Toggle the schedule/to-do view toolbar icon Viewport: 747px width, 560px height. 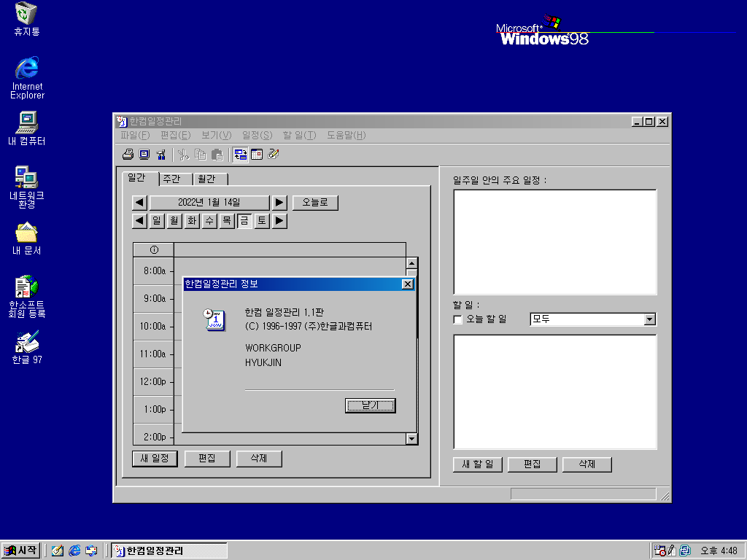[x=240, y=155]
